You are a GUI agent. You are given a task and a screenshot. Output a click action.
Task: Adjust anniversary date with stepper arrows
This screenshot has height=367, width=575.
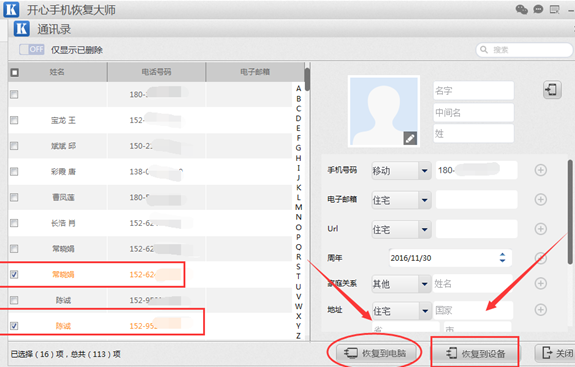click(502, 258)
